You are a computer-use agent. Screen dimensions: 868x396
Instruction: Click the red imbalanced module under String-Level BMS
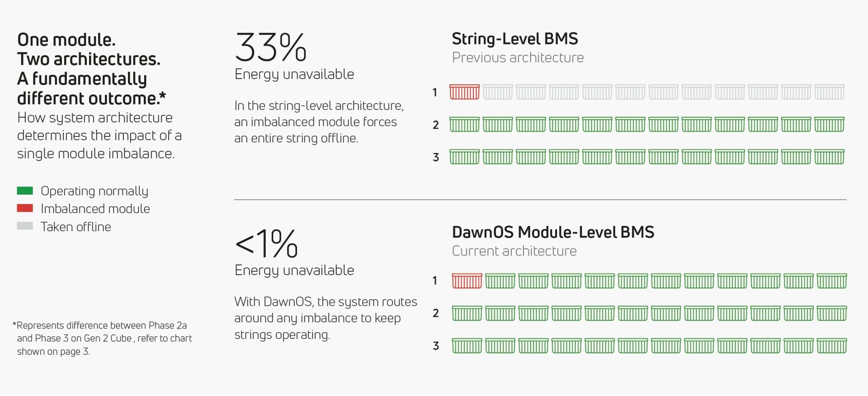pos(464,92)
